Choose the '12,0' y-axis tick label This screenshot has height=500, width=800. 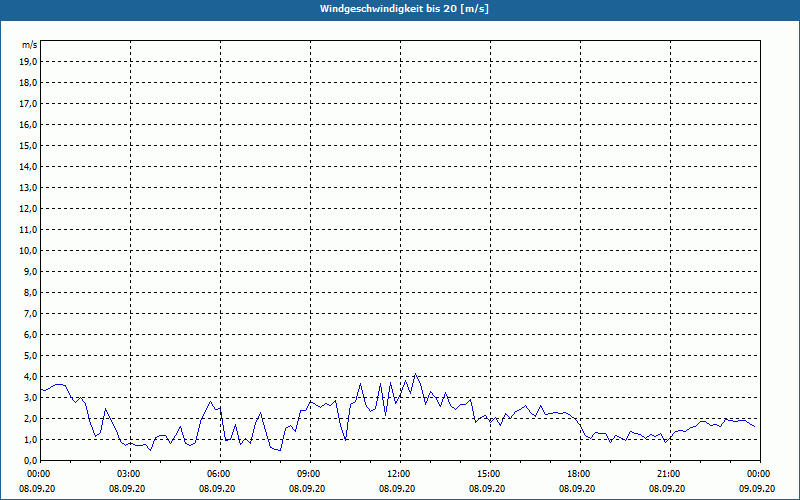pyautogui.click(x=30, y=209)
